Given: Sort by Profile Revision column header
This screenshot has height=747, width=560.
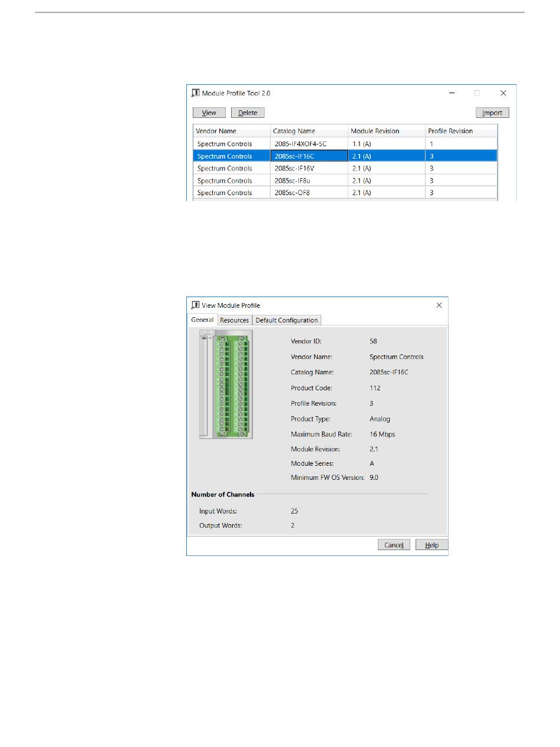Looking at the screenshot, I should coord(461,131).
